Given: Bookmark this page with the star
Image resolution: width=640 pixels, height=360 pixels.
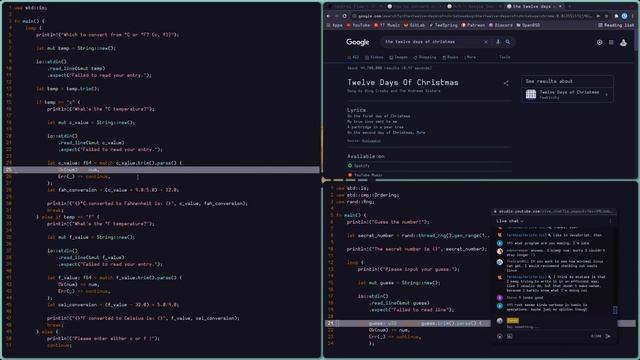Looking at the screenshot, I should 607,16.
